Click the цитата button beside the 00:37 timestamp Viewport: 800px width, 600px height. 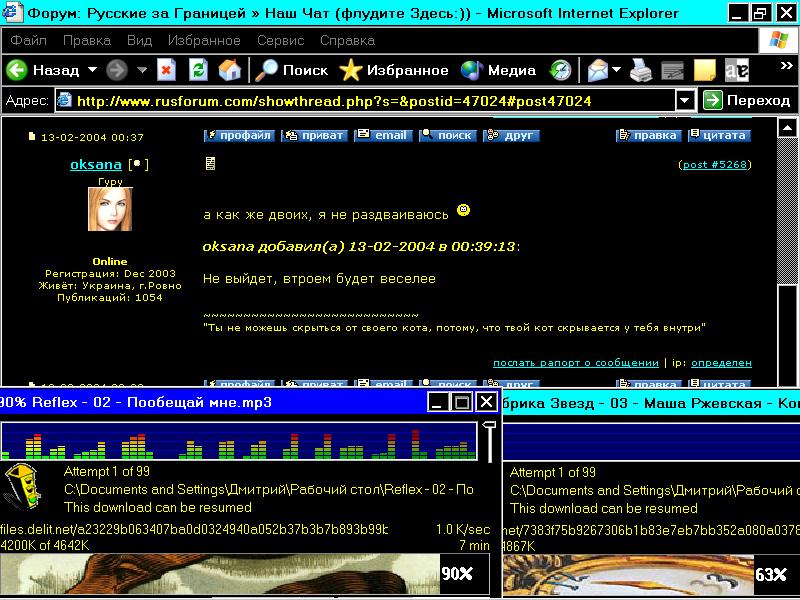719,136
